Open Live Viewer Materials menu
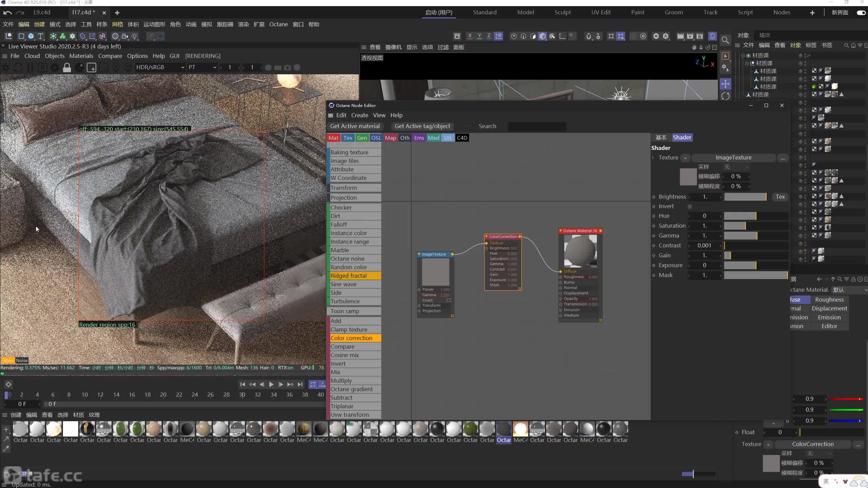This screenshot has height=488, width=868. [x=81, y=56]
